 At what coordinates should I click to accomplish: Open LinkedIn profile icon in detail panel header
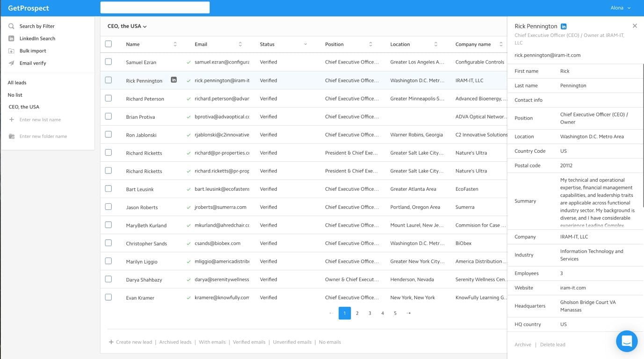(x=564, y=27)
